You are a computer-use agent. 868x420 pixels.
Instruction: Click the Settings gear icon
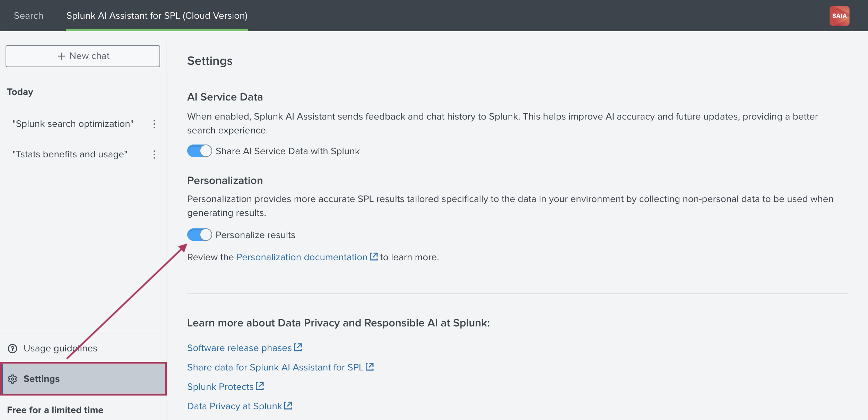(x=12, y=379)
